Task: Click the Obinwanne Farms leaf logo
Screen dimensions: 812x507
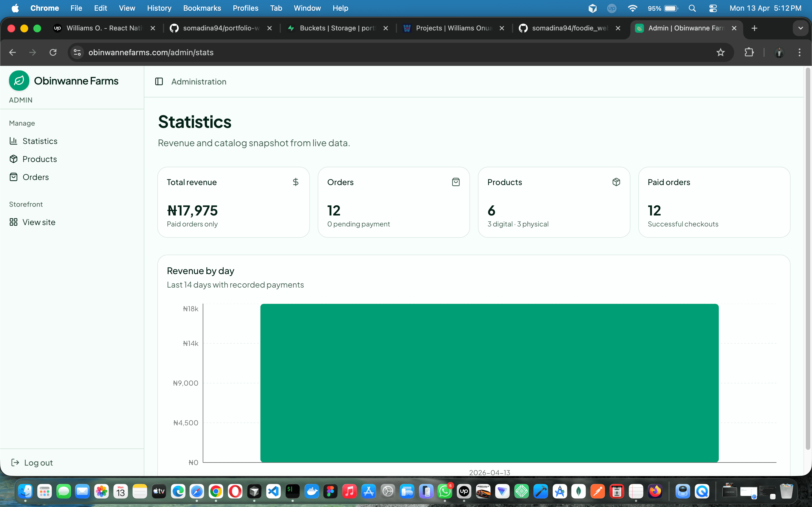Action: [19, 81]
